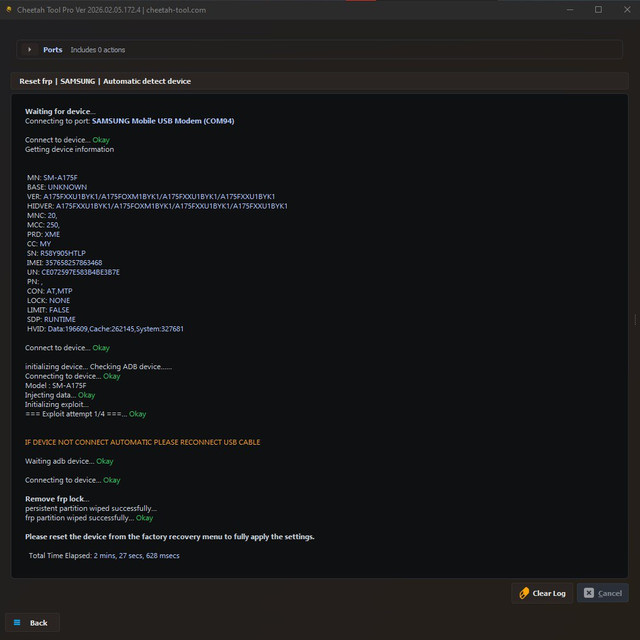Image resolution: width=640 pixels, height=640 pixels.
Task: Close the Cheetah Tool Pro window
Action: click(626, 10)
